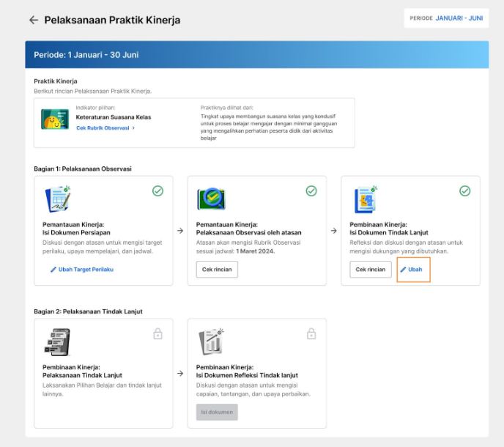Click the lock icon on Pelaksanaan Tindak Lanjut card
The image size is (504, 447).
(x=157, y=334)
